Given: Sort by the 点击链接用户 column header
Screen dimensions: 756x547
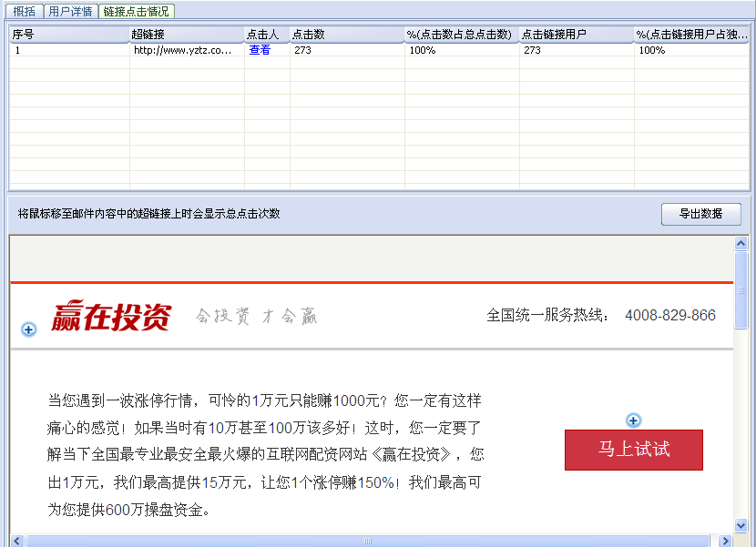Looking at the screenshot, I should tap(577, 35).
